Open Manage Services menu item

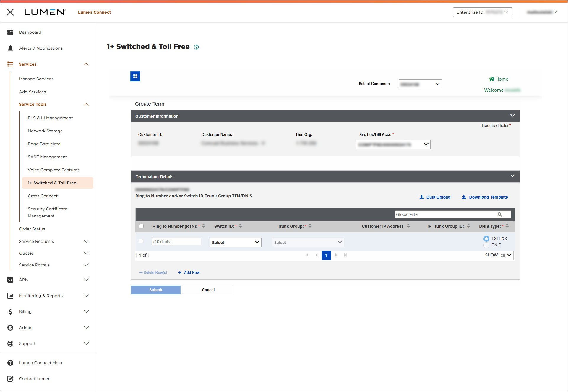point(36,79)
